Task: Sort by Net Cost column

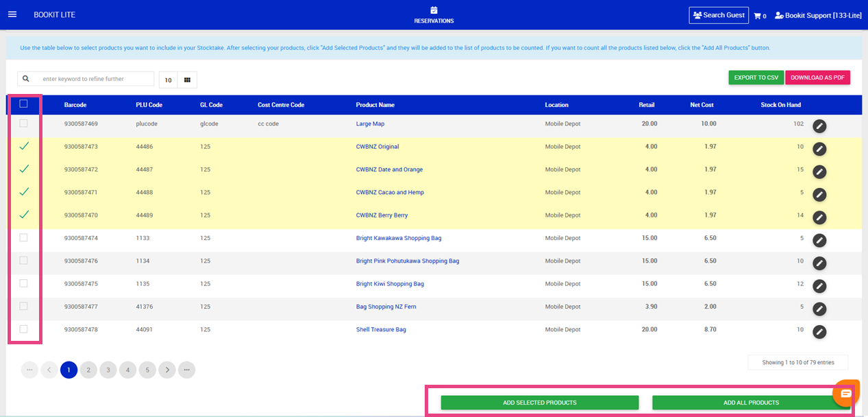Action: [x=702, y=105]
